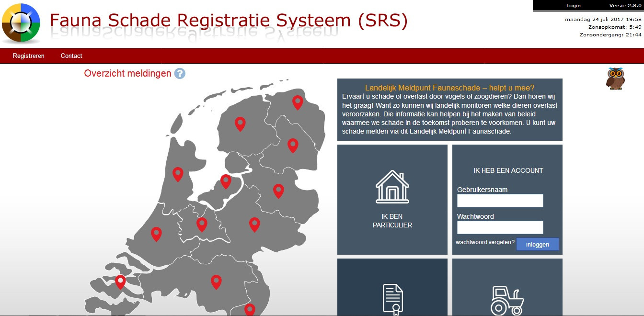Click the Overzicht meldingen heading
This screenshot has height=316, width=644.
127,73
